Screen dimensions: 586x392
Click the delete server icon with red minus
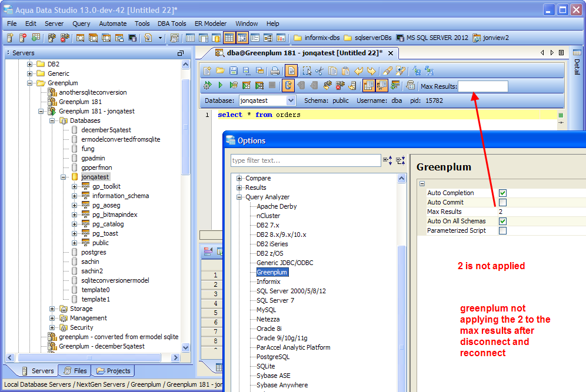[x=22, y=38]
